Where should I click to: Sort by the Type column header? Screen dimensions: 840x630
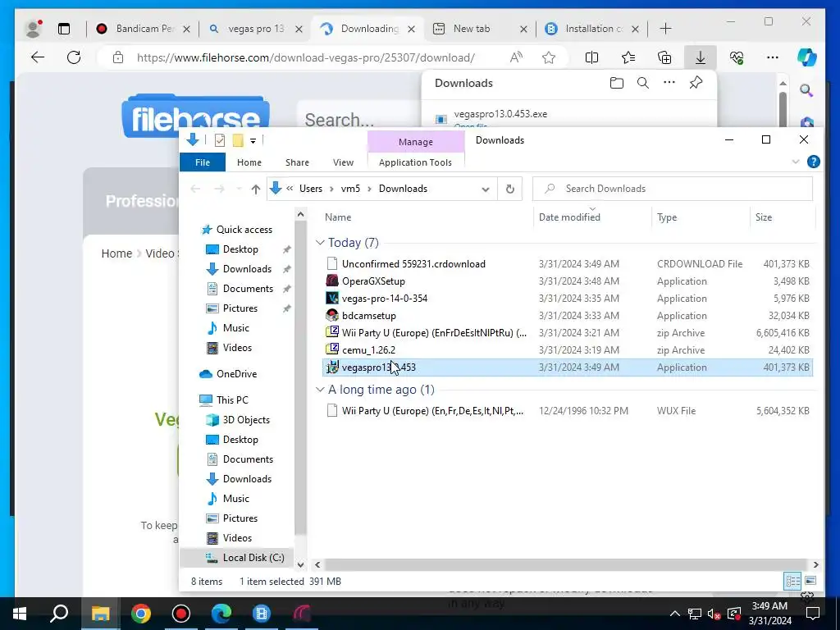tap(667, 217)
